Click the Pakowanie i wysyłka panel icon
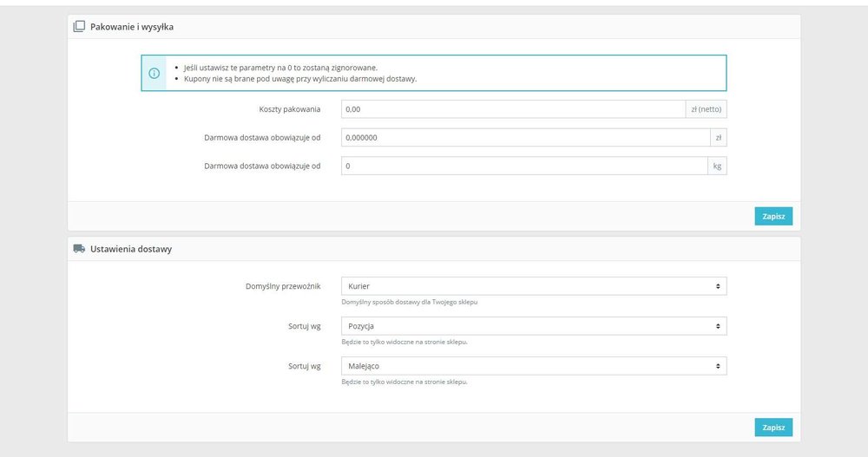 point(79,27)
